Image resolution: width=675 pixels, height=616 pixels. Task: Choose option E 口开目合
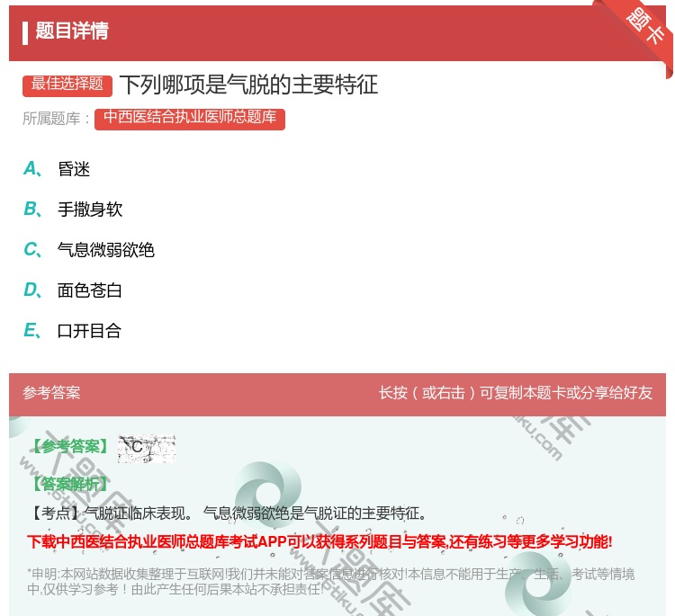coord(89,331)
